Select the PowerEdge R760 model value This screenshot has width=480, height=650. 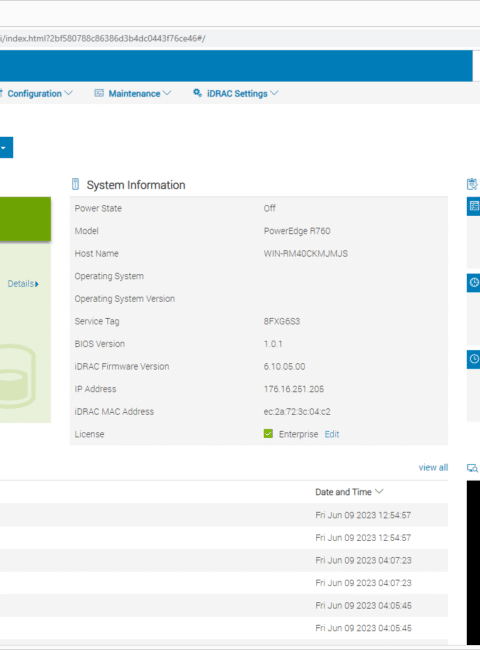pos(297,231)
